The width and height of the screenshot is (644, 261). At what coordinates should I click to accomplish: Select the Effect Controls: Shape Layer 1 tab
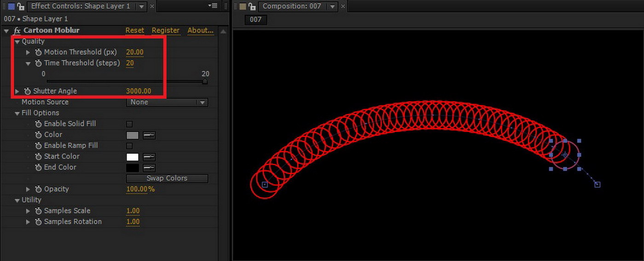pyautogui.click(x=80, y=6)
